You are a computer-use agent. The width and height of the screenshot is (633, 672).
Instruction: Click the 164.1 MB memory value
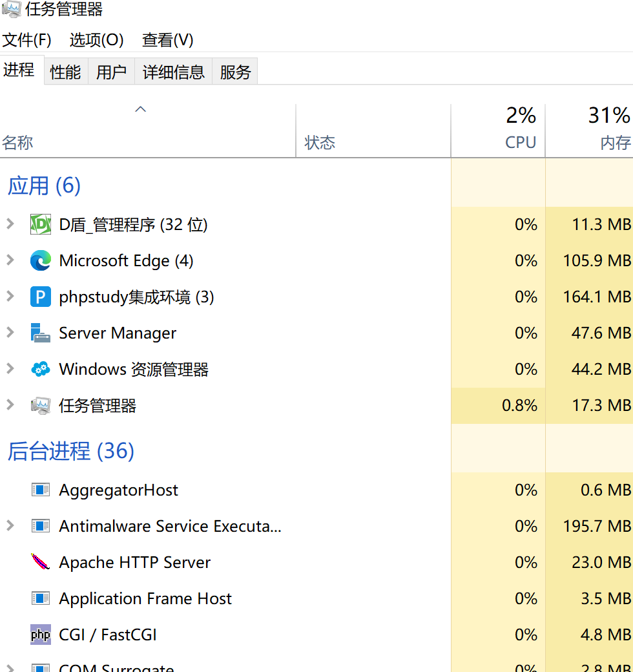pos(597,297)
